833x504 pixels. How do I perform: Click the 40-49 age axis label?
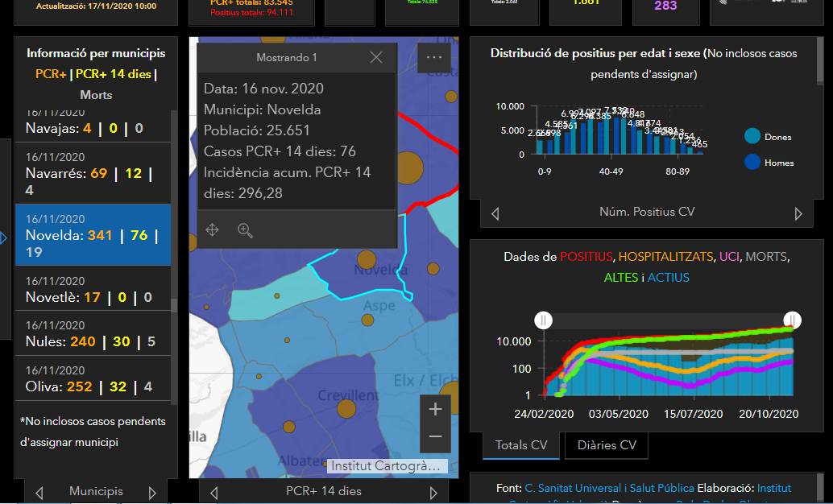point(611,171)
